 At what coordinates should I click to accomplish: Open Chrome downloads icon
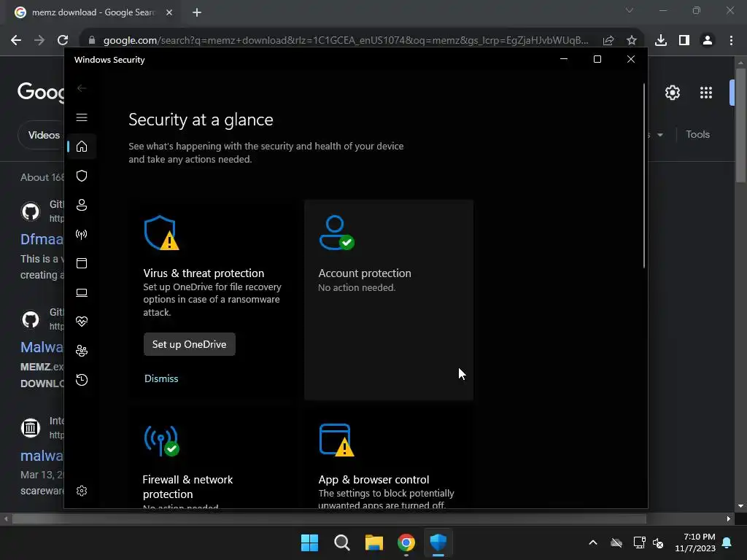click(660, 40)
